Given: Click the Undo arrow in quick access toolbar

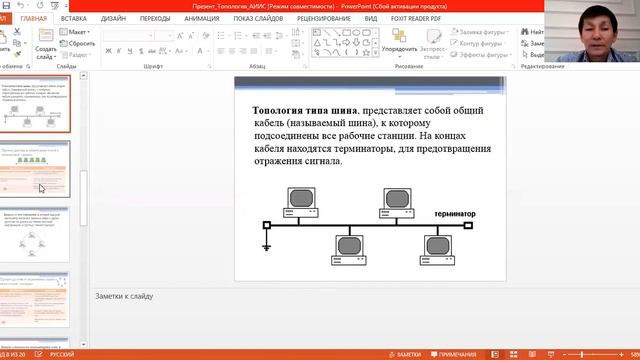Looking at the screenshot, I should (x=20, y=6).
